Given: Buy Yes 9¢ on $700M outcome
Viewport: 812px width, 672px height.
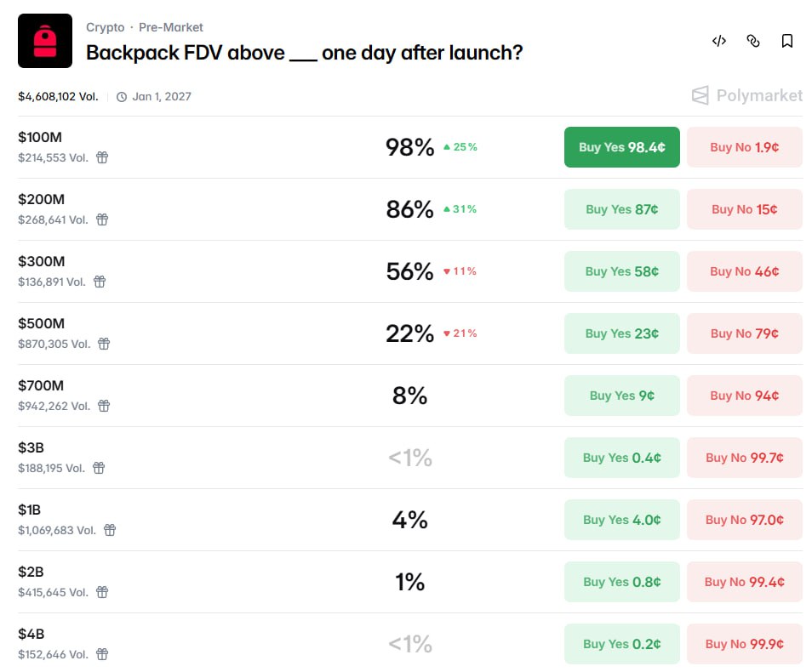Looking at the screenshot, I should click(622, 396).
